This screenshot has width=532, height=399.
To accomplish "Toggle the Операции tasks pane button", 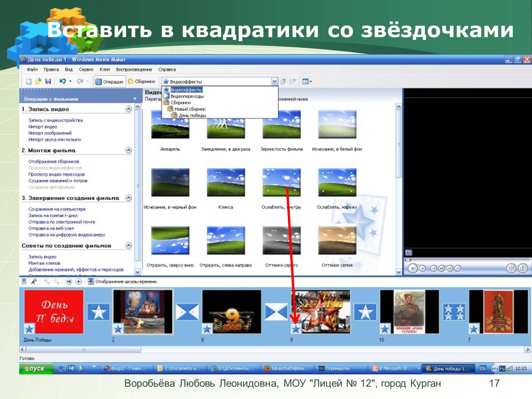I will [x=110, y=81].
